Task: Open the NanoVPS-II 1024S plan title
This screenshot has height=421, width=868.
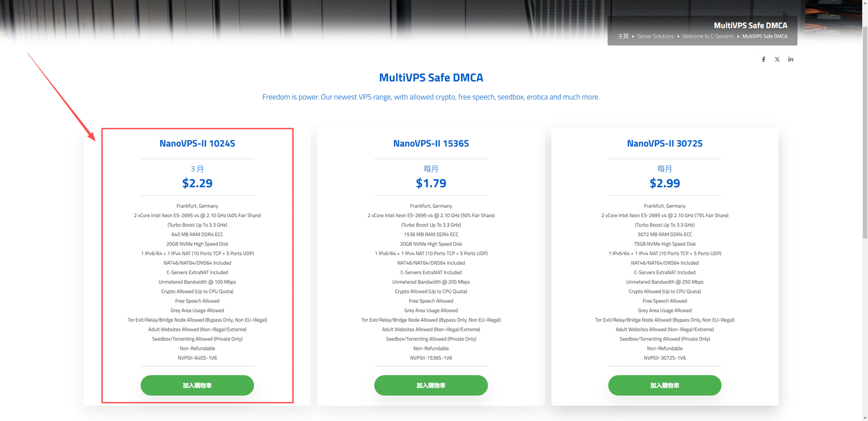Action: click(x=197, y=143)
